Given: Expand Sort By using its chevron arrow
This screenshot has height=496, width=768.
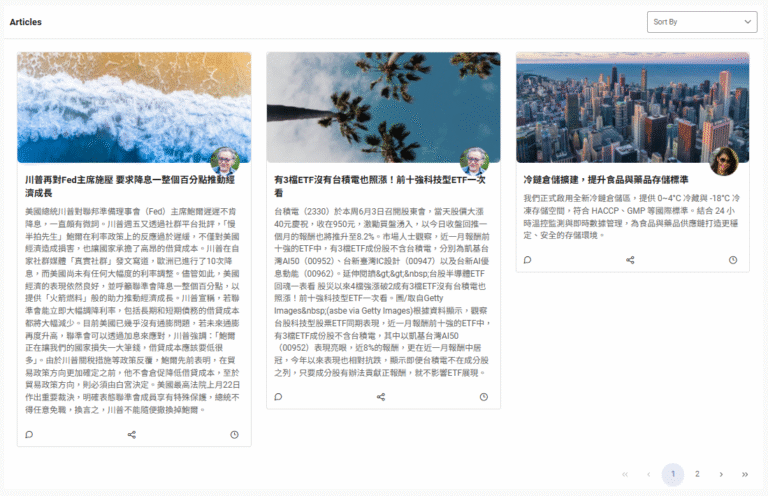Looking at the screenshot, I should pos(747,22).
